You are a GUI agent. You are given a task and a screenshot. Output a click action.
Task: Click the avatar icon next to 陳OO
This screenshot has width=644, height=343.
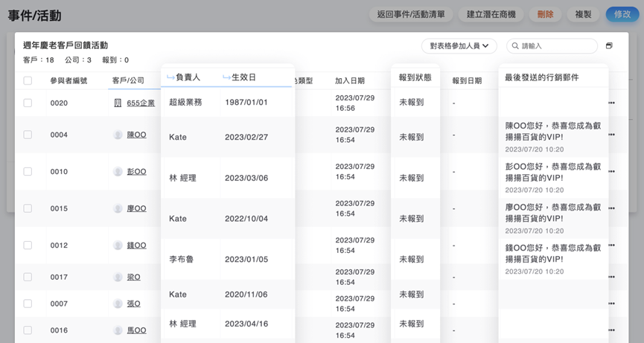[118, 135]
